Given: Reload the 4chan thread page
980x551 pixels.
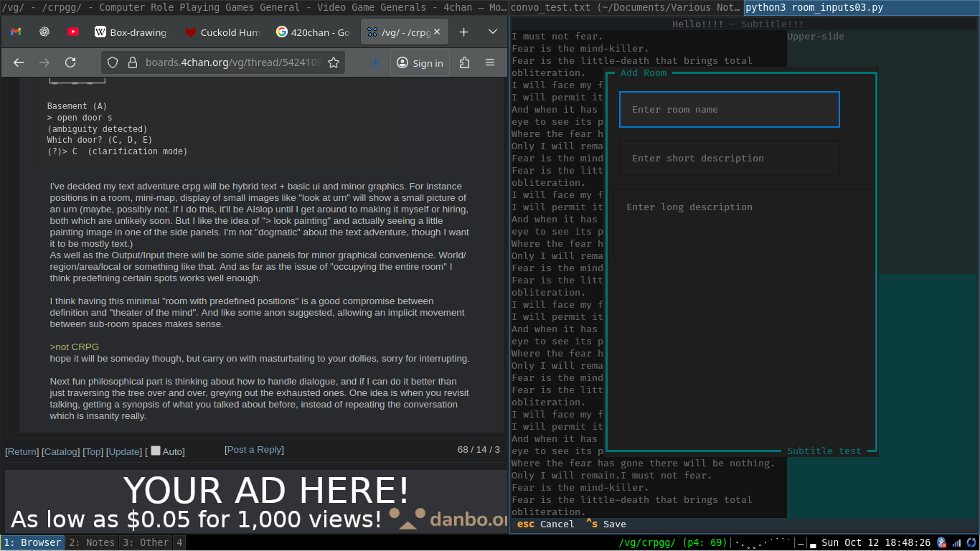Looking at the screenshot, I should pos(70,62).
